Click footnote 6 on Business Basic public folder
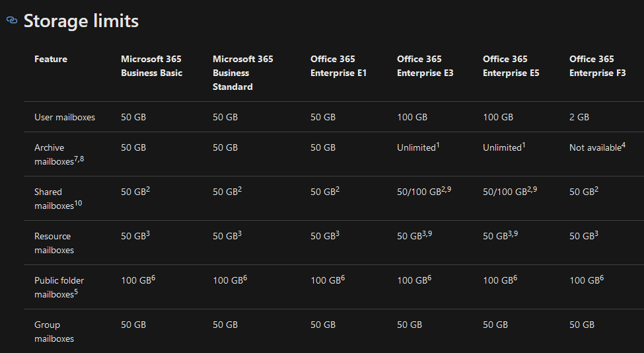This screenshot has height=353, width=644. [153, 278]
